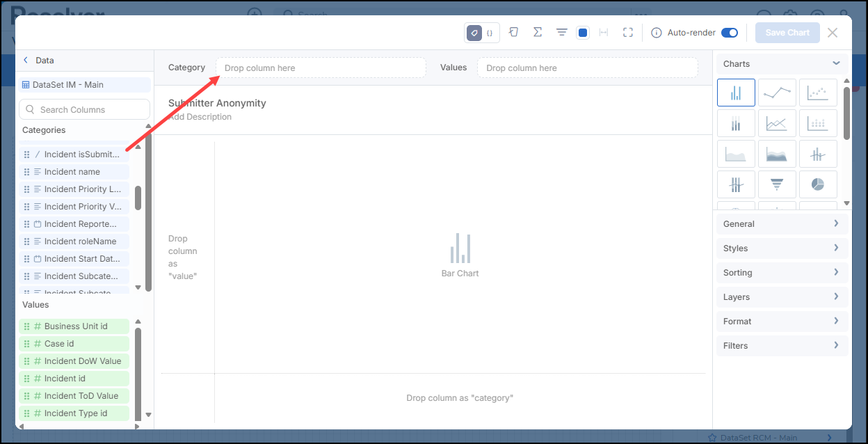Expand the General section

pyautogui.click(x=782, y=224)
